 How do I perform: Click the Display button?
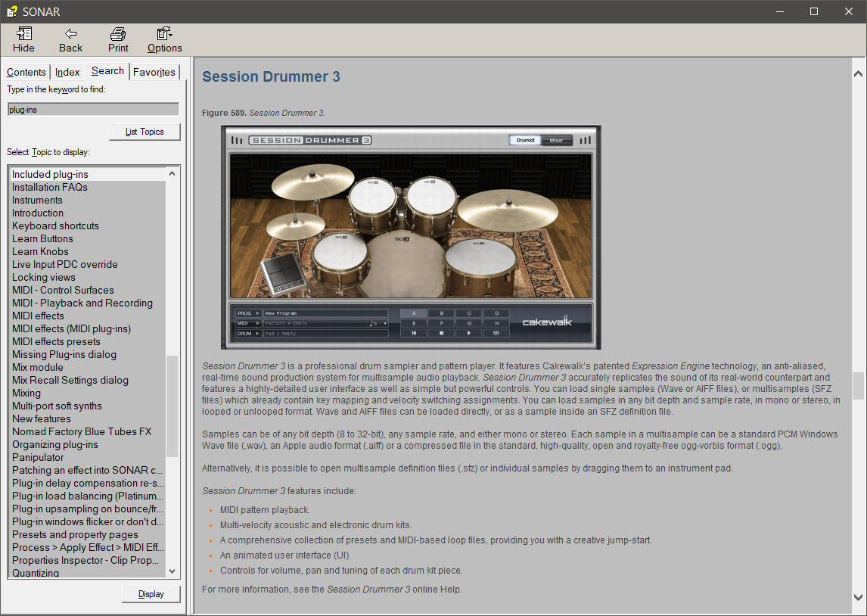151,594
